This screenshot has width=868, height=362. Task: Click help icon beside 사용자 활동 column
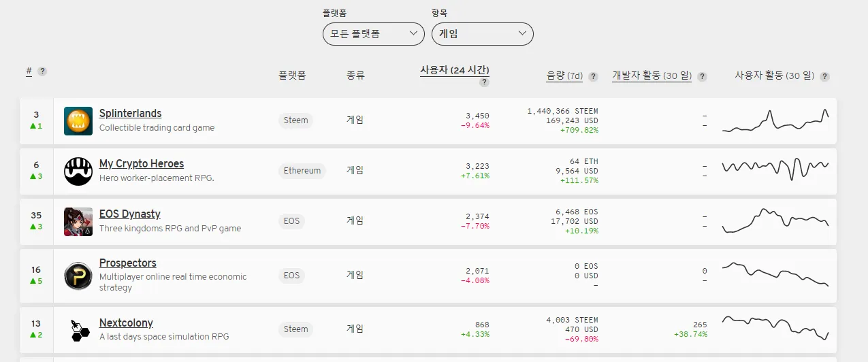[x=824, y=77]
